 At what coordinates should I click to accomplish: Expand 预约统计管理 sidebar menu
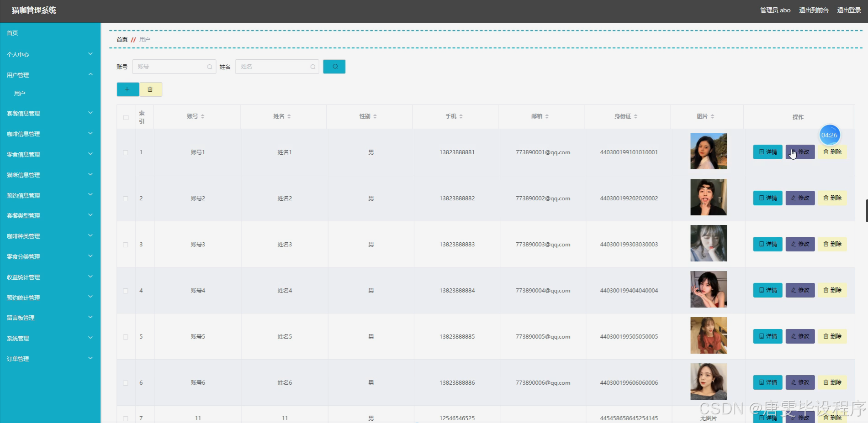point(50,298)
